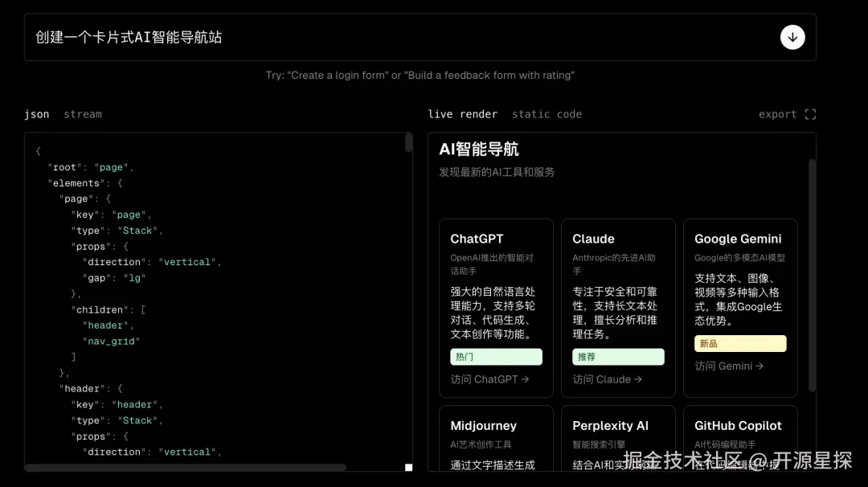Viewport: 868px width, 487px height.
Task: Open the static code tab
Action: (547, 114)
